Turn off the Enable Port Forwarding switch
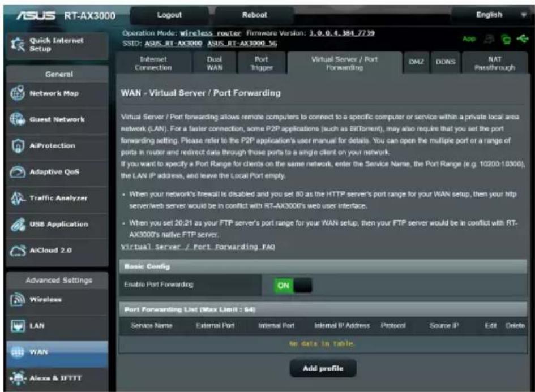The image size is (535, 392). pyautogui.click(x=293, y=285)
